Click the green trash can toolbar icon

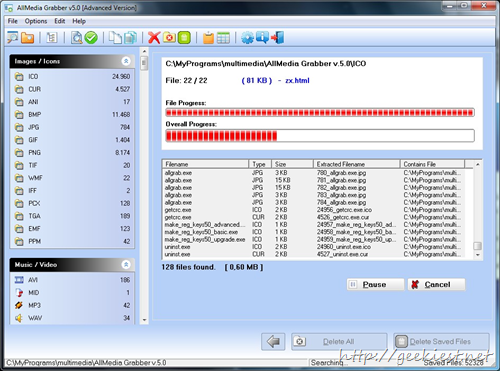click(184, 38)
